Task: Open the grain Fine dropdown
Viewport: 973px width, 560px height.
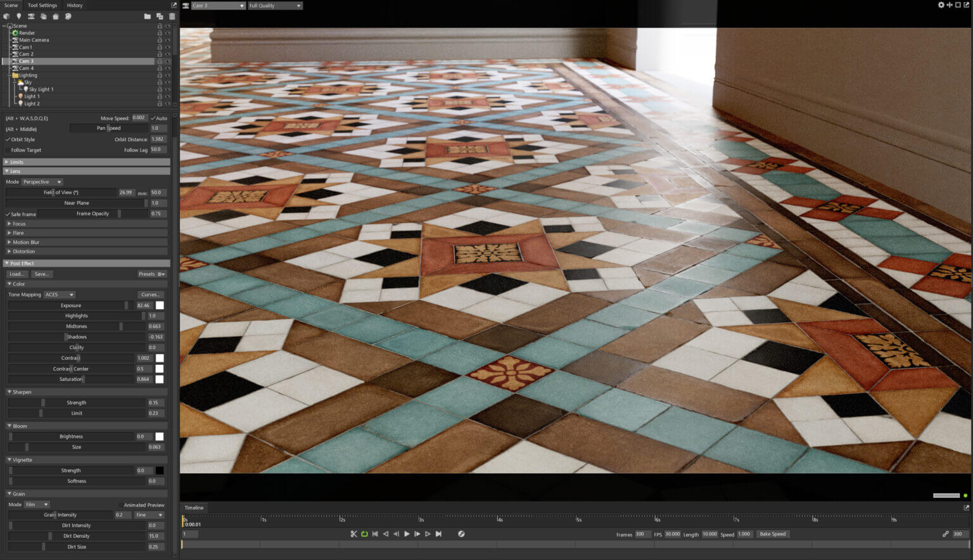Action: point(149,515)
